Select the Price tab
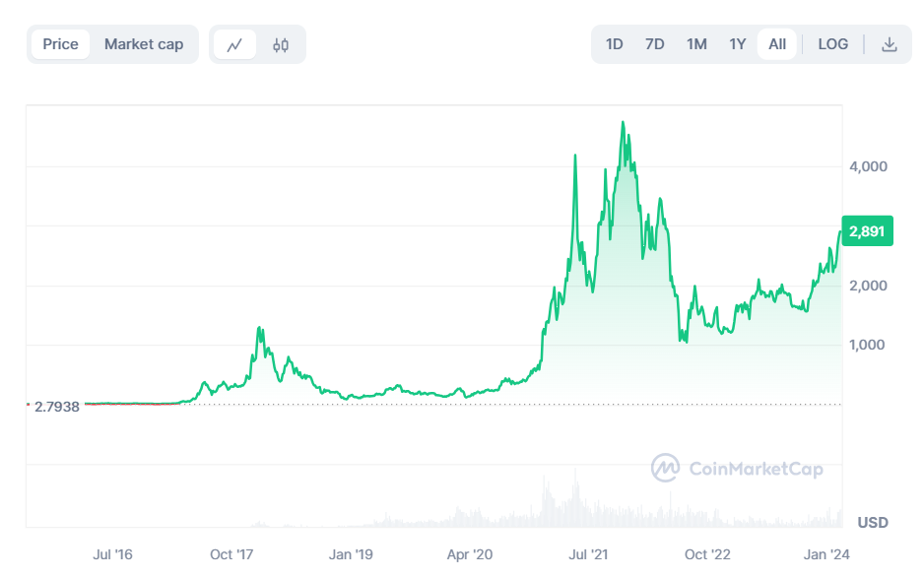This screenshot has width=924, height=578. (x=61, y=44)
